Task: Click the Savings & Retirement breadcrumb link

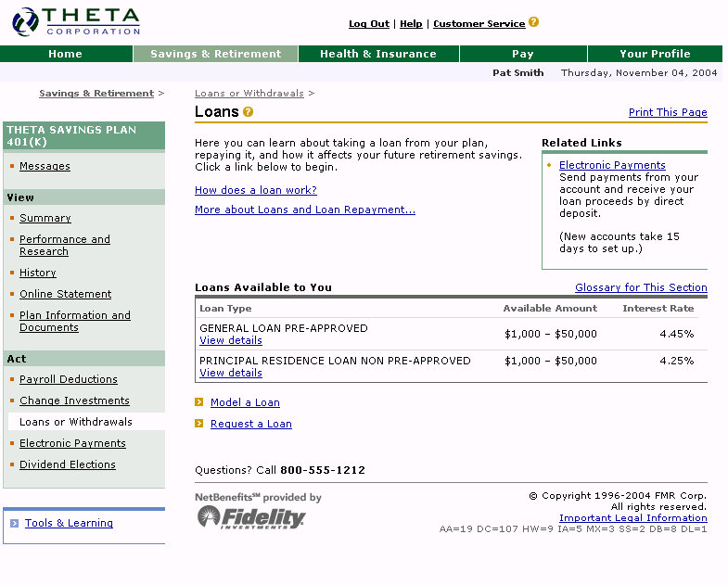Action: 96,94
